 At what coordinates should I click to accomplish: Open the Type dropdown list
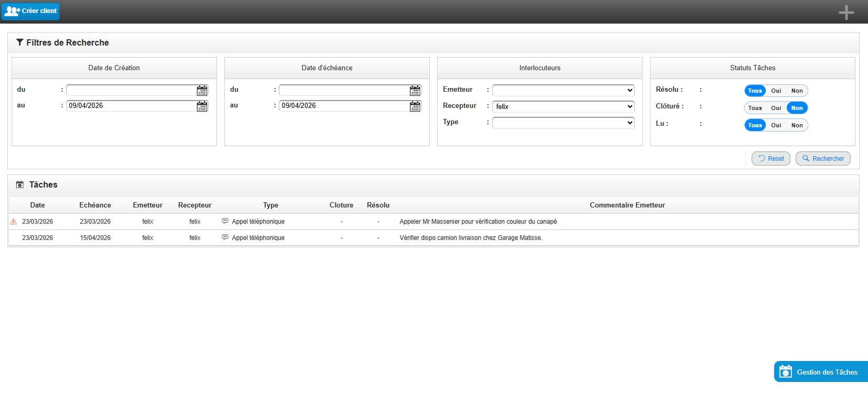563,123
